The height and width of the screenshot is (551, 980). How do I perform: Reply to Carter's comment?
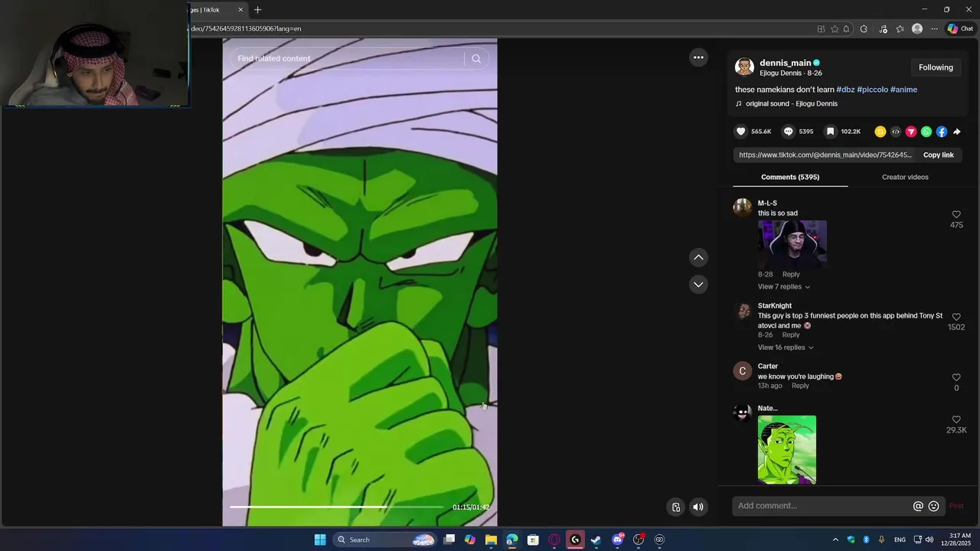(800, 386)
